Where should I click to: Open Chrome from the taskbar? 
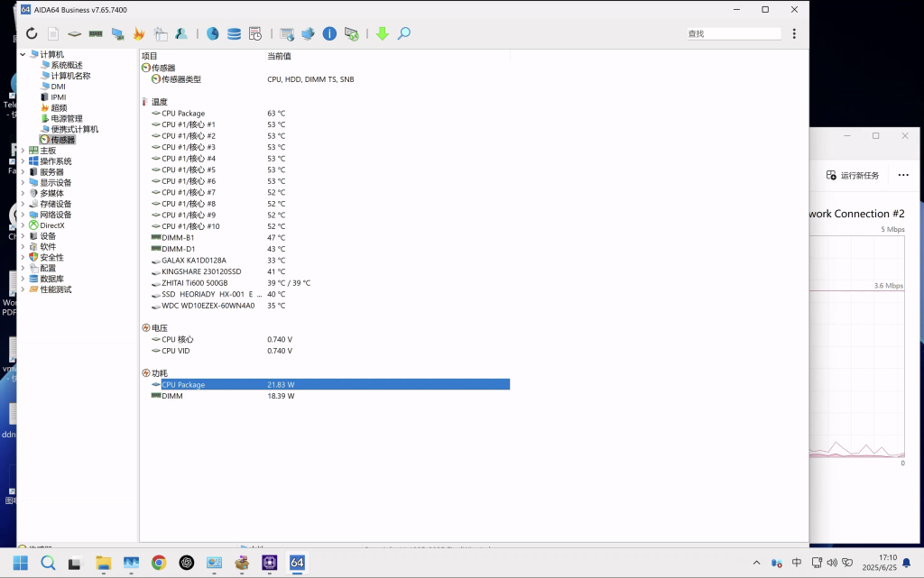(x=159, y=563)
